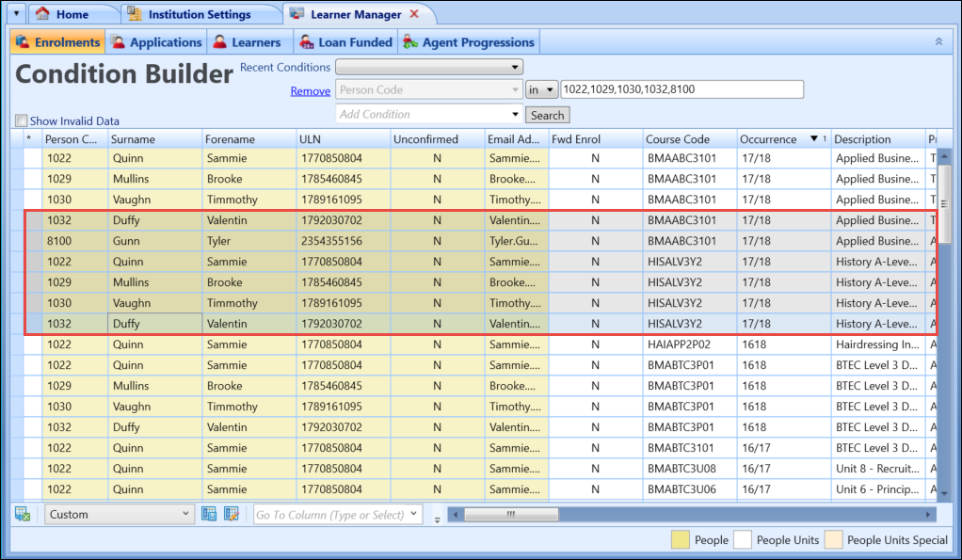This screenshot has height=560, width=962.
Task: Open the Applications section
Action: [x=156, y=42]
